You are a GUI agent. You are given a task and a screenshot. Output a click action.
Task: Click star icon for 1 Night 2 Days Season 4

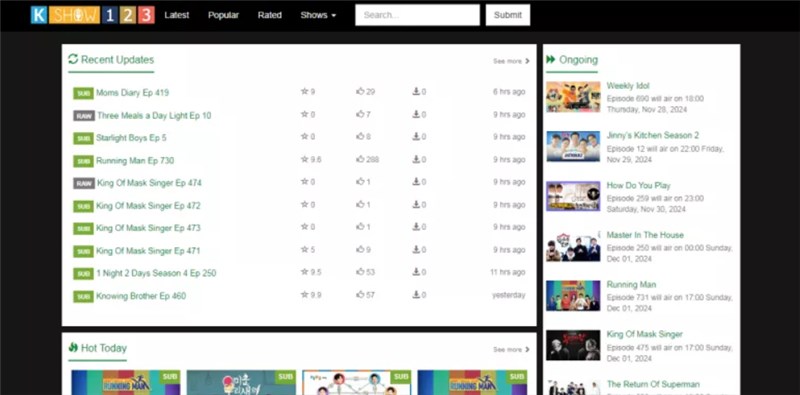[x=305, y=272]
